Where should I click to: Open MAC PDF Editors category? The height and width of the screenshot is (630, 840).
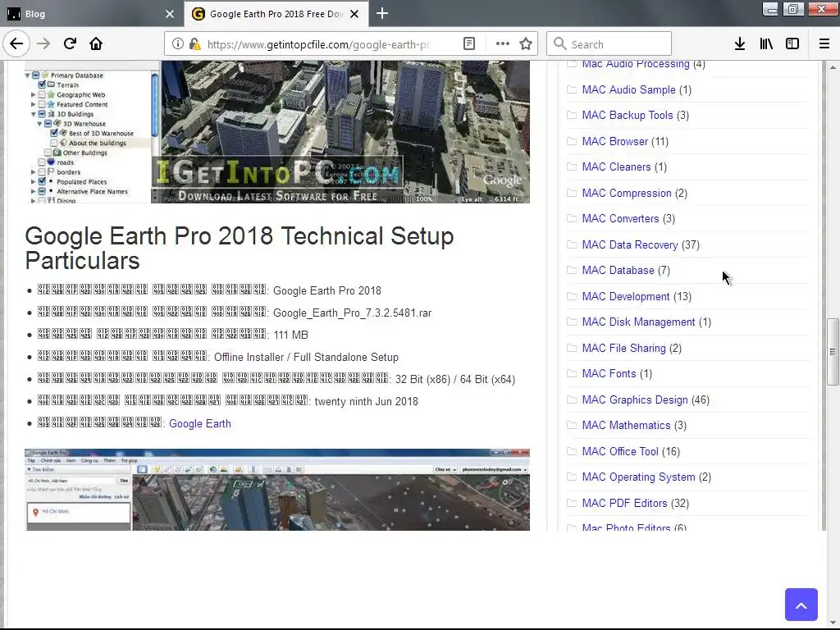tap(624, 503)
